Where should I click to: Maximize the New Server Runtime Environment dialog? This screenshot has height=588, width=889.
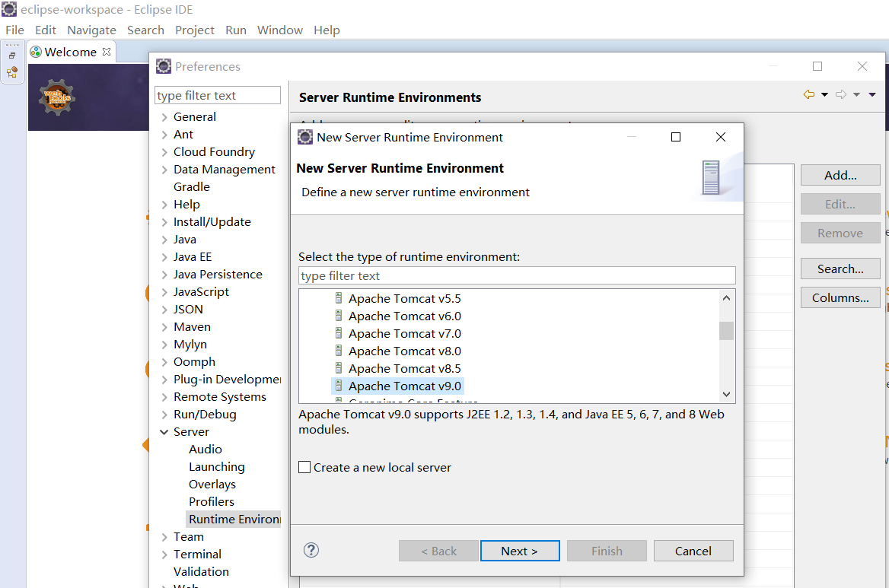tap(676, 137)
